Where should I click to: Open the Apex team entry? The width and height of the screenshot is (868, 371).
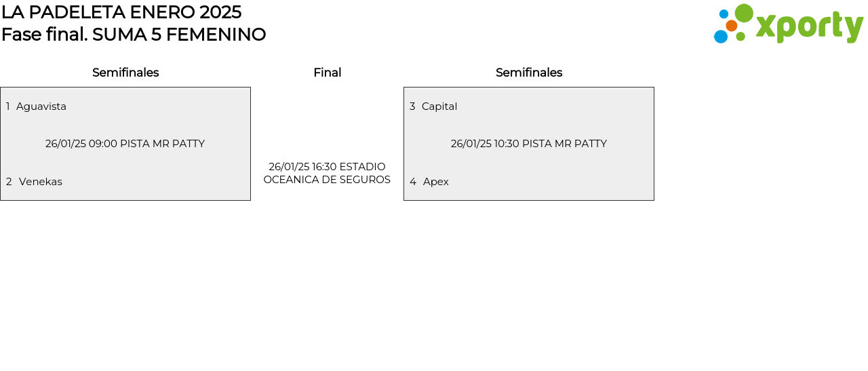[436, 182]
